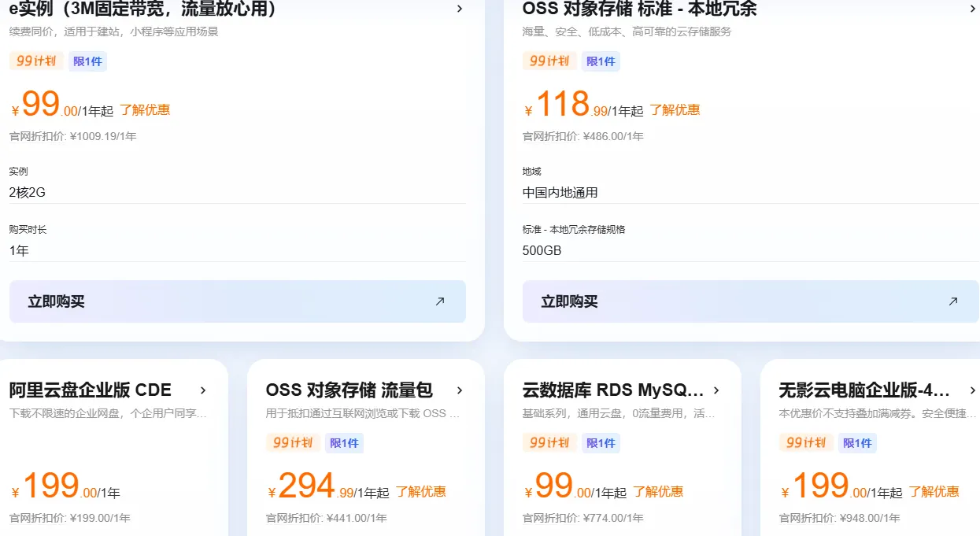Open the OSS 对象存储 标准 - 本地冗余 title
This screenshot has height=536, width=980.
click(x=640, y=9)
